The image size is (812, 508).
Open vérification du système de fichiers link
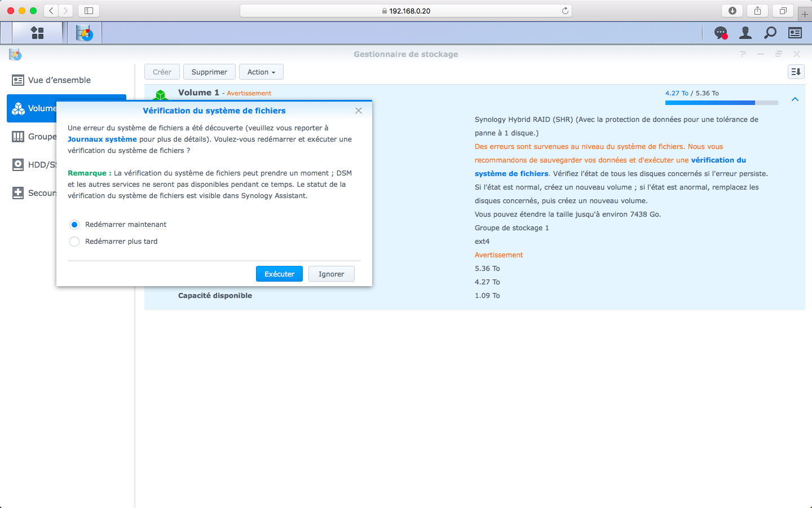pyautogui.click(x=610, y=167)
